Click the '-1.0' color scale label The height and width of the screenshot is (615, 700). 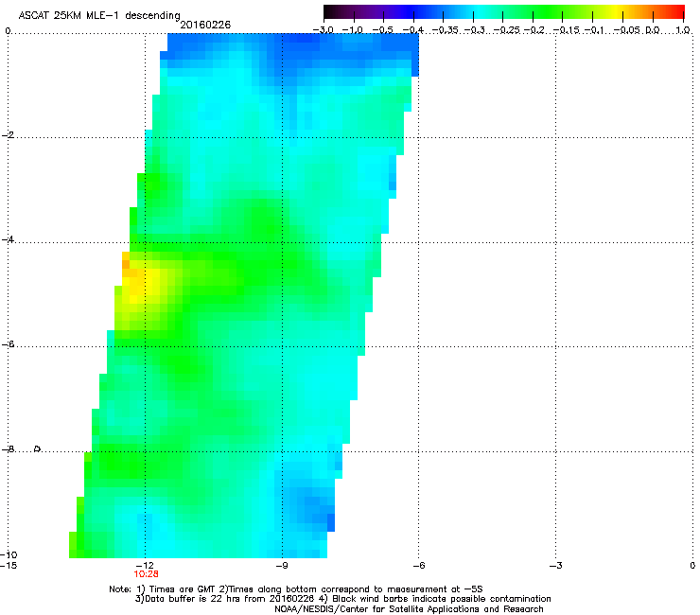coord(353,30)
